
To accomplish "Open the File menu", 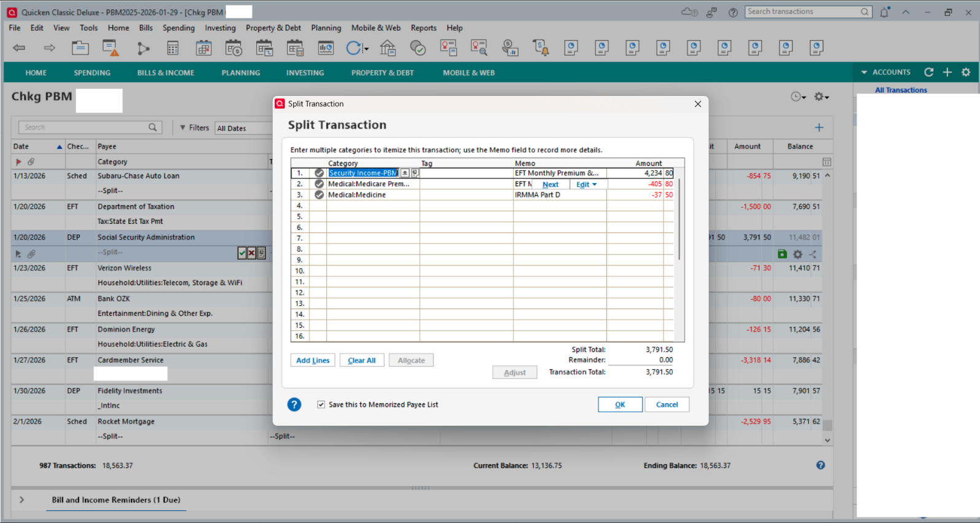I will pyautogui.click(x=15, y=28).
